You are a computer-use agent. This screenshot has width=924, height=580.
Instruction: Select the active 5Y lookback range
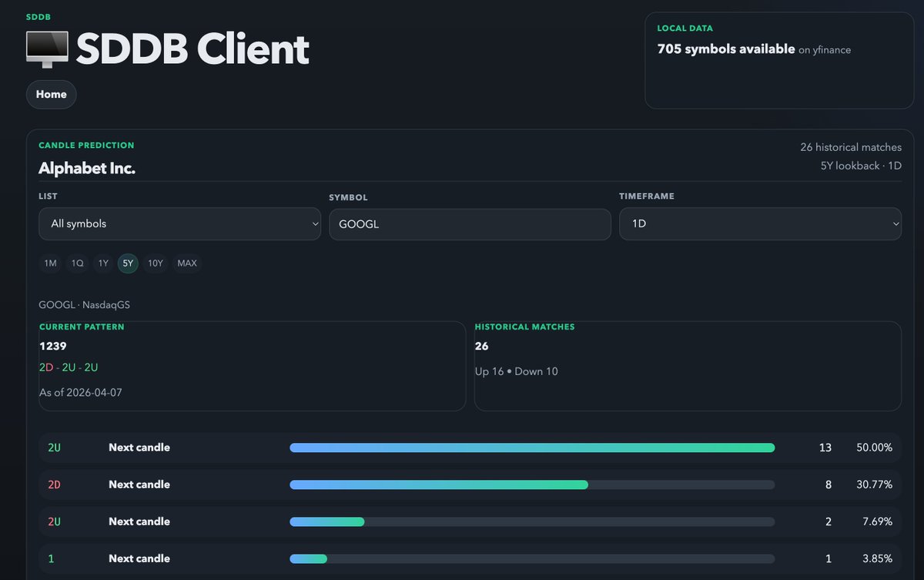(x=128, y=263)
